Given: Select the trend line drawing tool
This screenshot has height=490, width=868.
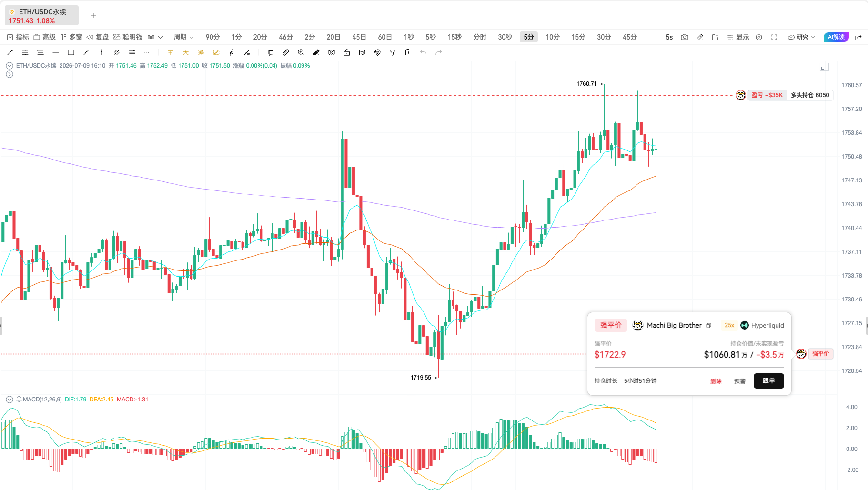Looking at the screenshot, I should 10,52.
